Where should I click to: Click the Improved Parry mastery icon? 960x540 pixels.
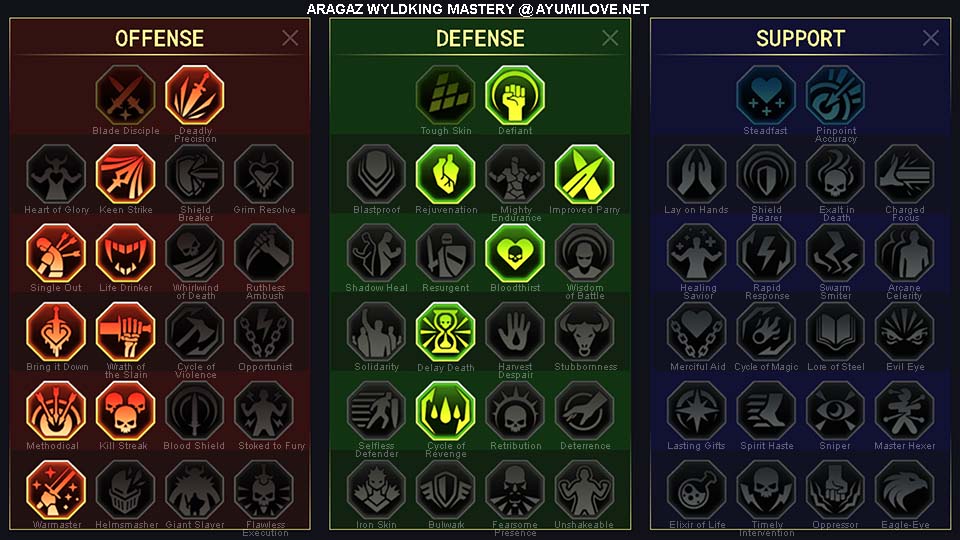(x=584, y=174)
